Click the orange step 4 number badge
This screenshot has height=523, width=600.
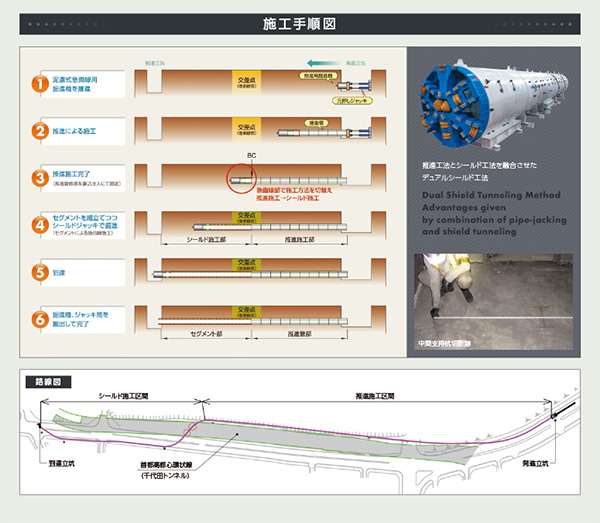tap(40, 225)
